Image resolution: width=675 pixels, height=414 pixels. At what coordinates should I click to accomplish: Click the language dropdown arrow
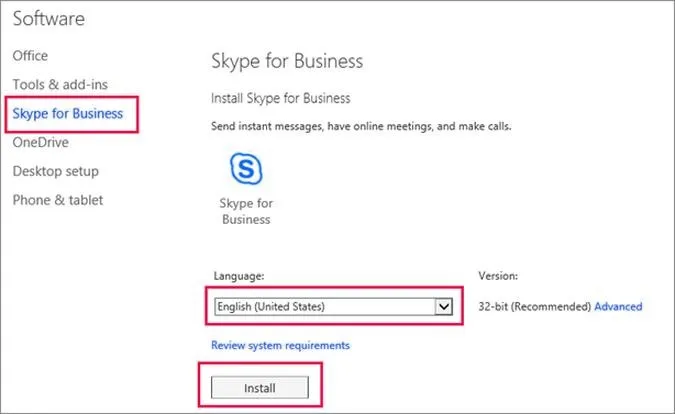(x=444, y=307)
